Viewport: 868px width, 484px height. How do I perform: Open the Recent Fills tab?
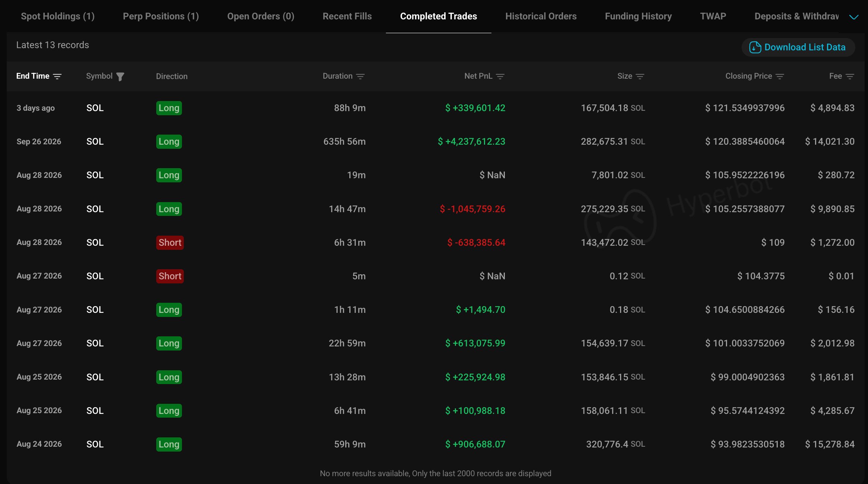(x=347, y=16)
